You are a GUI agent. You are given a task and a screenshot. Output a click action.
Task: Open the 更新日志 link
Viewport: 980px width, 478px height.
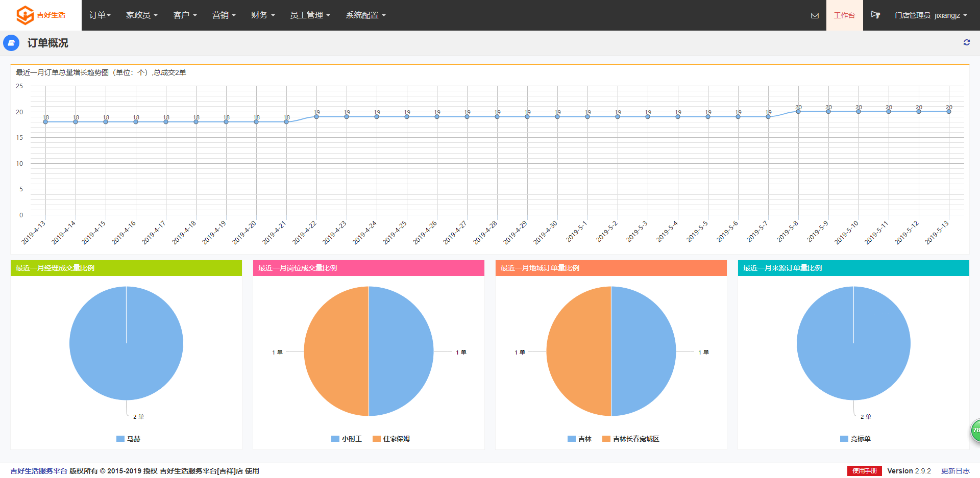[955, 471]
